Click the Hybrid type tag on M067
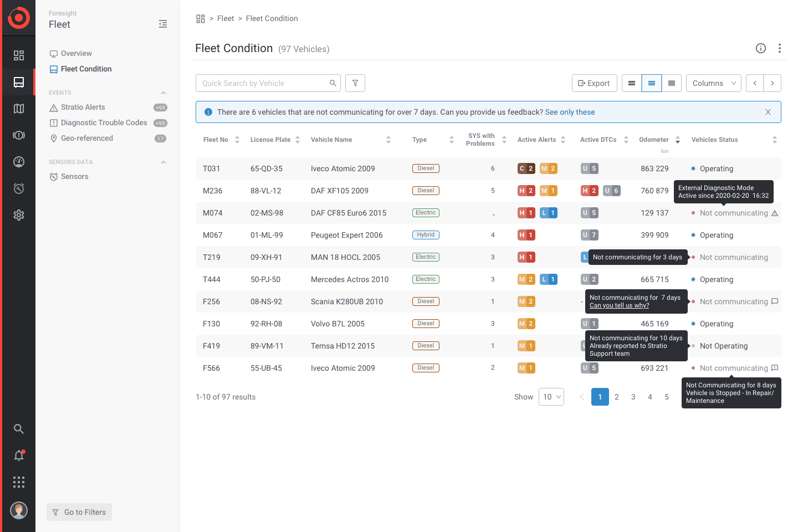798x532 pixels. (x=426, y=235)
